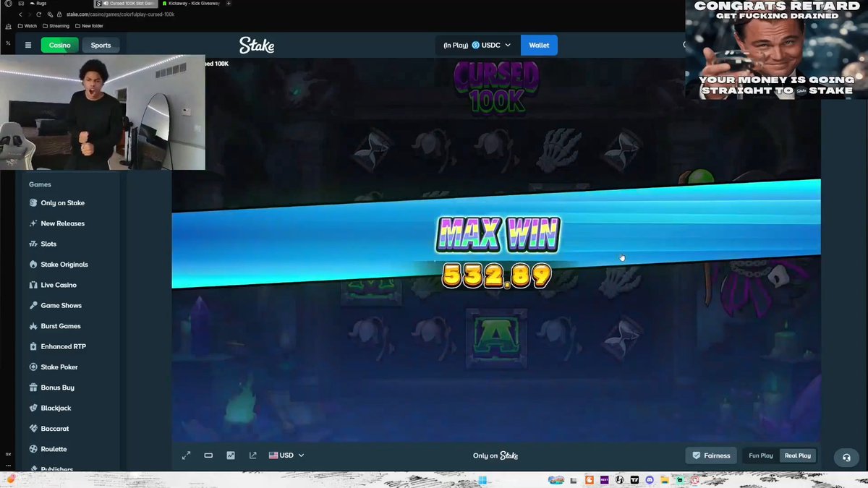Click Baccarat sidebar icon
This screenshot has height=488, width=868.
[x=33, y=429]
